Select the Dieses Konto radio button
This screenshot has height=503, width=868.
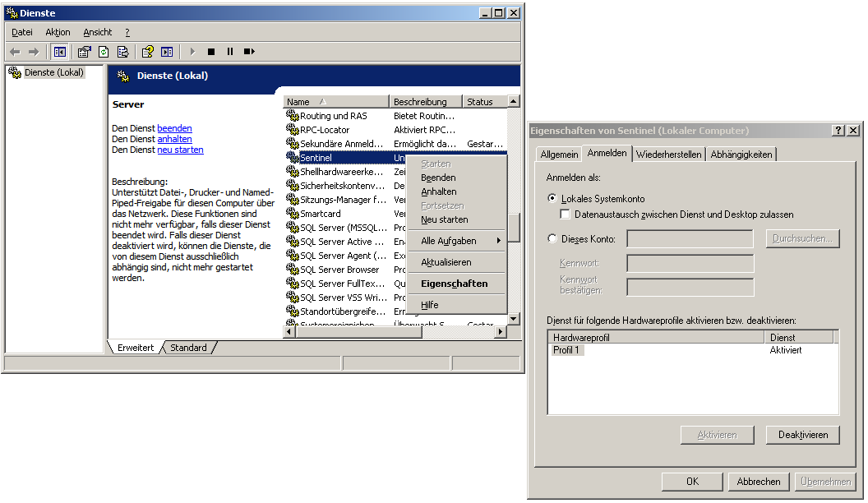[552, 238]
